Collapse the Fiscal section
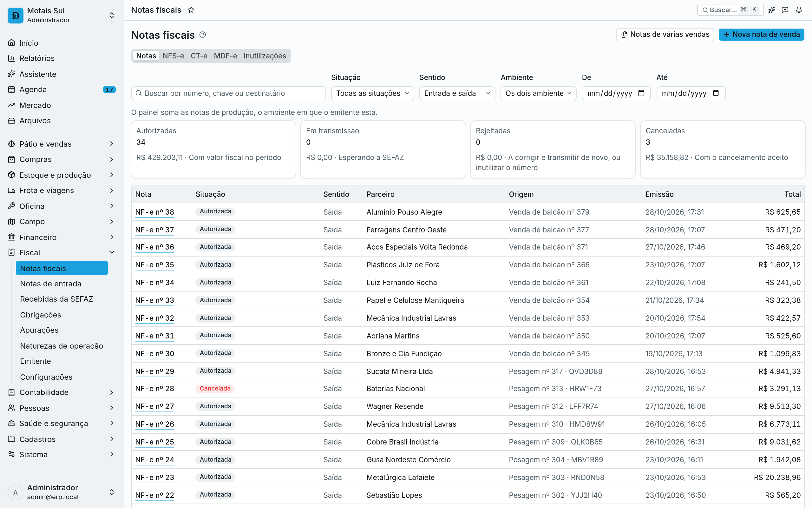This screenshot has height=508, width=812. click(x=62, y=252)
